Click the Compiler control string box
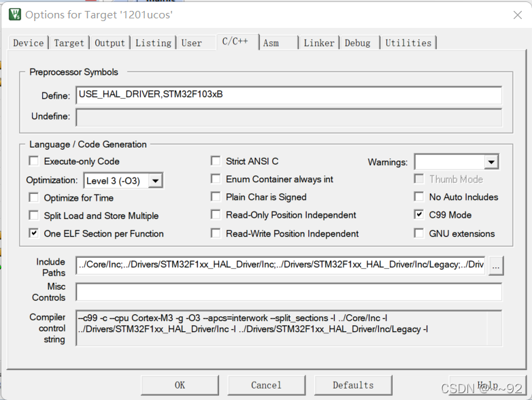The height and width of the screenshot is (400, 532). [288, 328]
